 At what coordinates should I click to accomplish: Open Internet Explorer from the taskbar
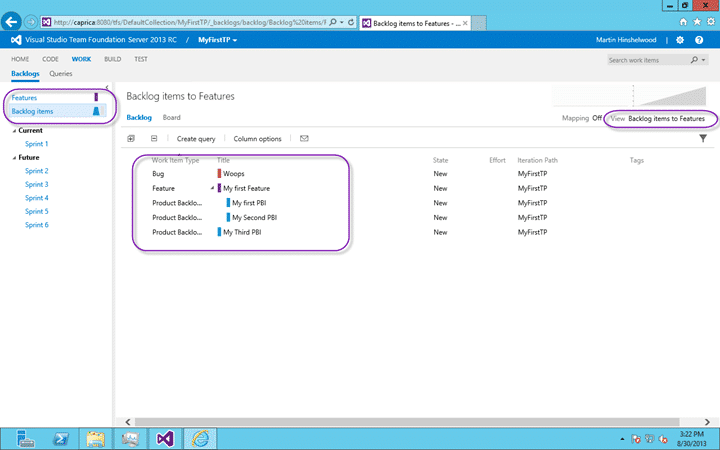pos(200,439)
